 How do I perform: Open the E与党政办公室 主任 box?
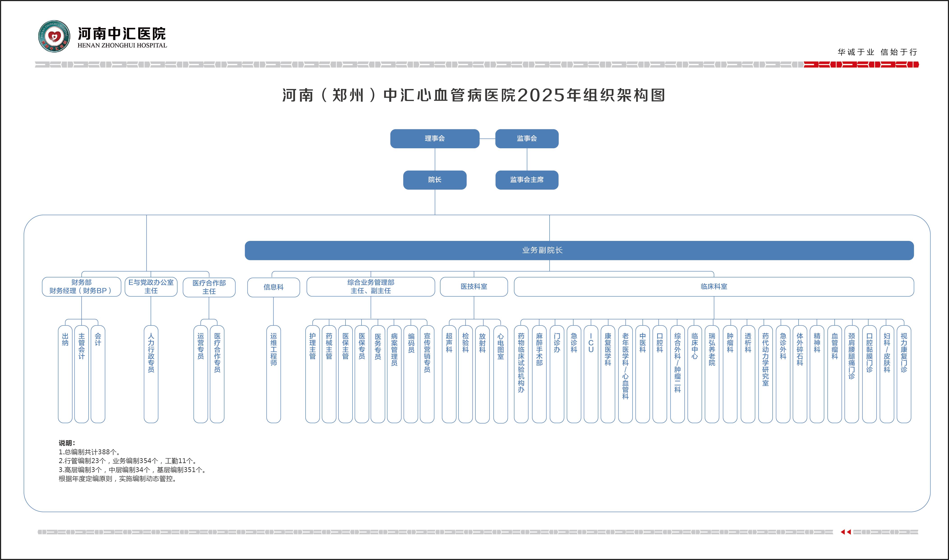[x=151, y=287]
